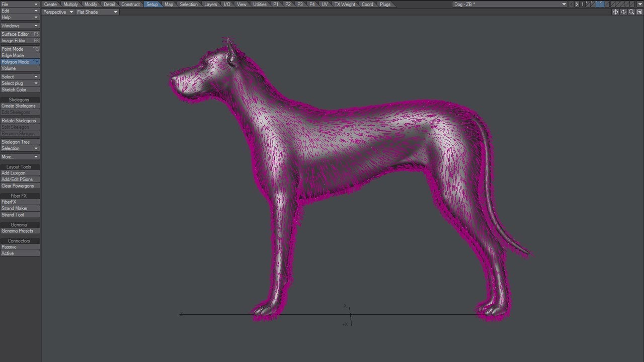Activate the Strand Tool

pos(20,215)
